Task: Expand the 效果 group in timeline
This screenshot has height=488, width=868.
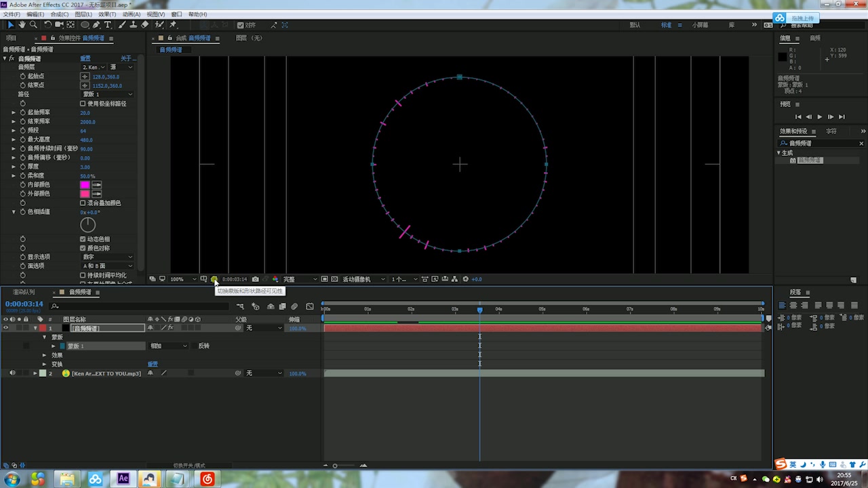Action: [x=45, y=355]
